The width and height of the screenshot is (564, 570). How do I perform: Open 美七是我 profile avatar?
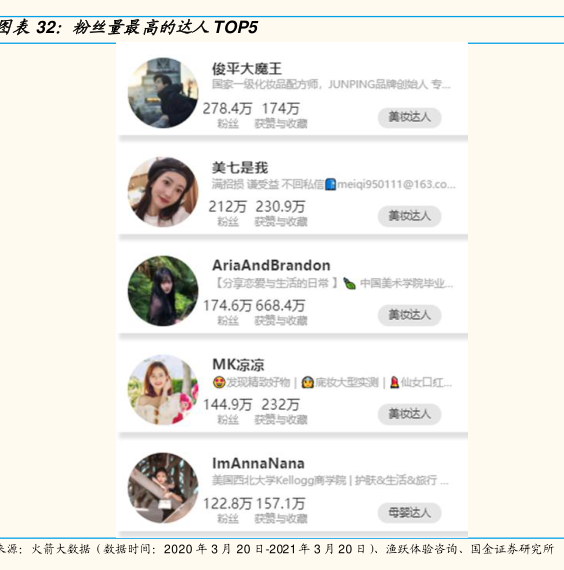point(163,192)
